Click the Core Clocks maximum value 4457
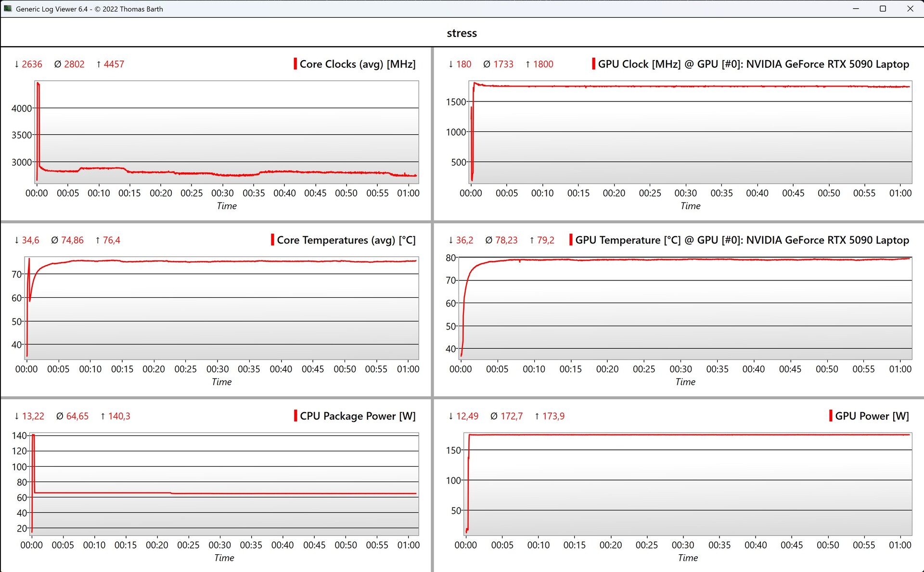924x572 pixels. [x=114, y=64]
